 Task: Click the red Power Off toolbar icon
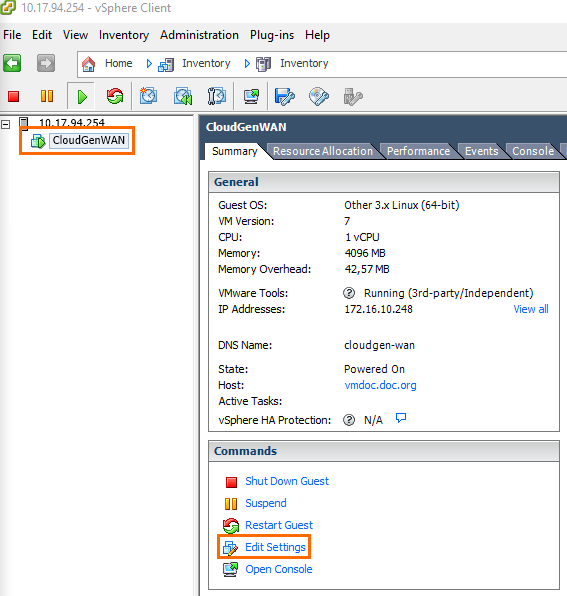click(x=14, y=96)
